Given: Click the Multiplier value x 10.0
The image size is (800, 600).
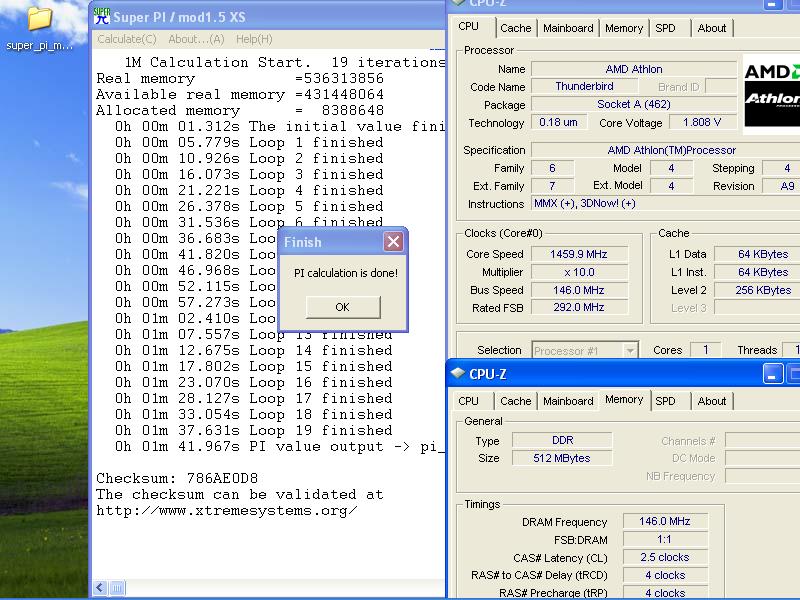Looking at the screenshot, I should [x=579, y=272].
